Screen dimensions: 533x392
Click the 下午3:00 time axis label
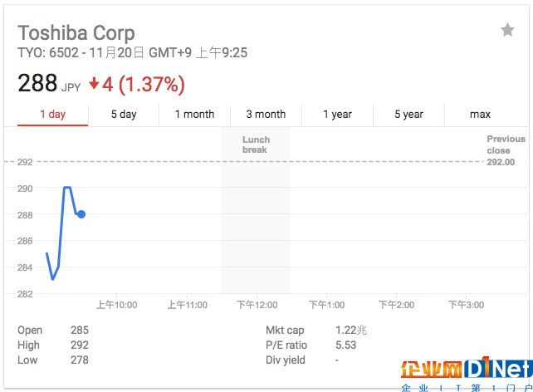click(x=466, y=305)
